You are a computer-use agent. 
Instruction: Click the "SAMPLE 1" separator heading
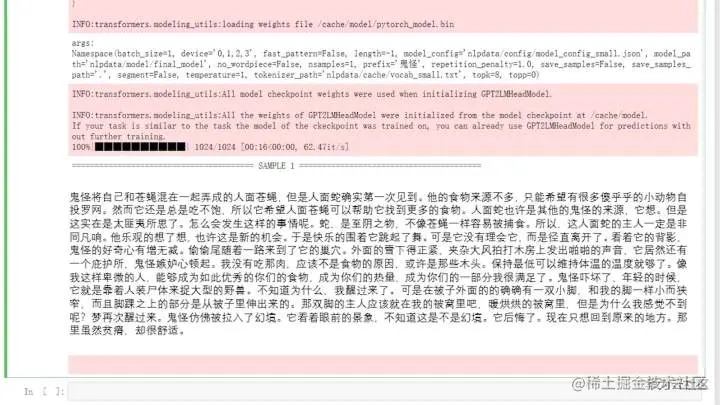(x=276, y=166)
